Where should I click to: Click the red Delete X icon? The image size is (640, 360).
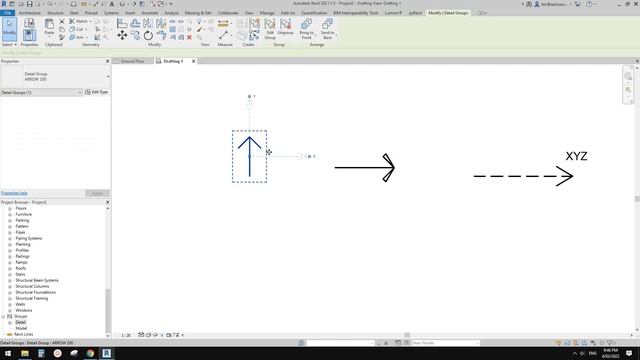pos(189,37)
